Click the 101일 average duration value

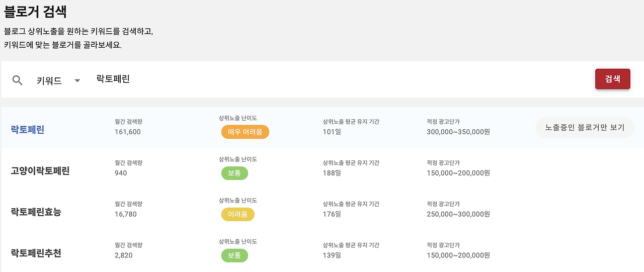click(332, 132)
